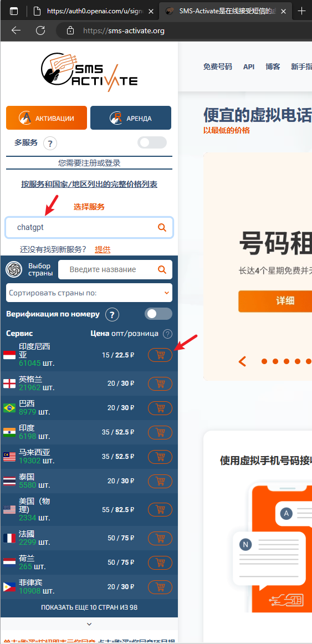Viewport: 312px width, 644px height.
Task: Select the first banner carousel dot
Action: coord(264,361)
